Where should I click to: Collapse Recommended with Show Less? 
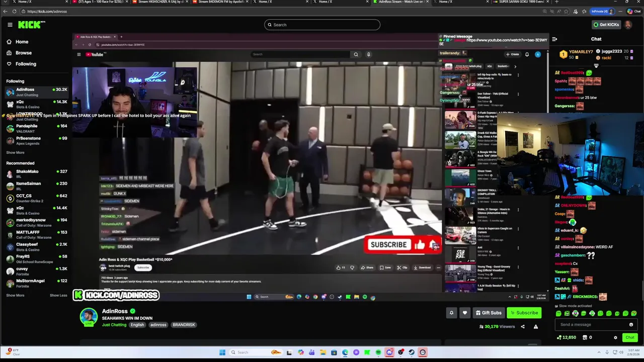[x=58, y=295]
